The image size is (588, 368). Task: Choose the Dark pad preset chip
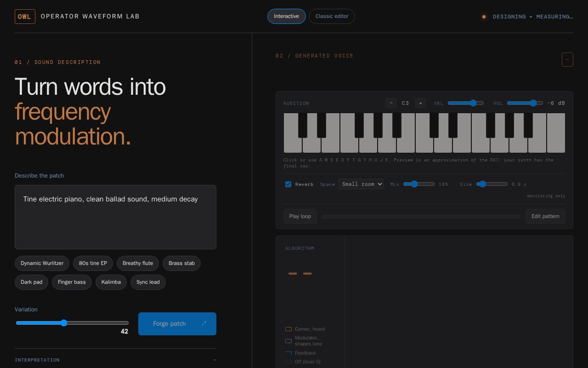coord(31,282)
